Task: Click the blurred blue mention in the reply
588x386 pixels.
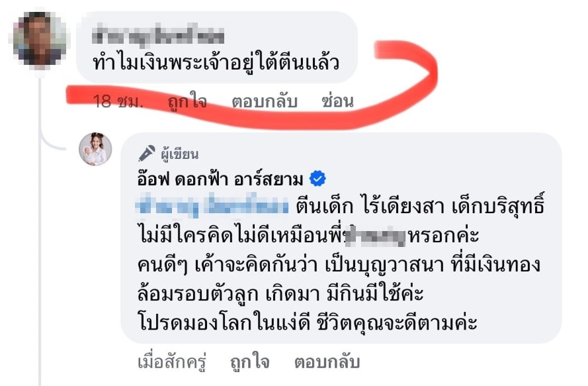Action: tap(212, 205)
